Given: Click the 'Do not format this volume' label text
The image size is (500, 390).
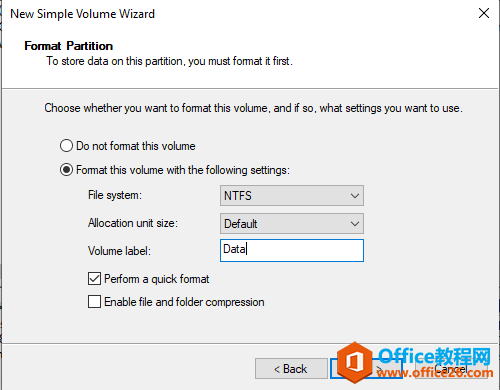Looking at the screenshot, I should 136,146.
